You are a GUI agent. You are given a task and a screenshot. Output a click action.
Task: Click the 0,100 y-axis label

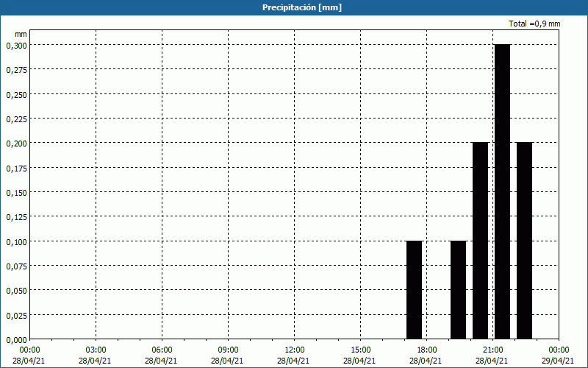(x=16, y=242)
